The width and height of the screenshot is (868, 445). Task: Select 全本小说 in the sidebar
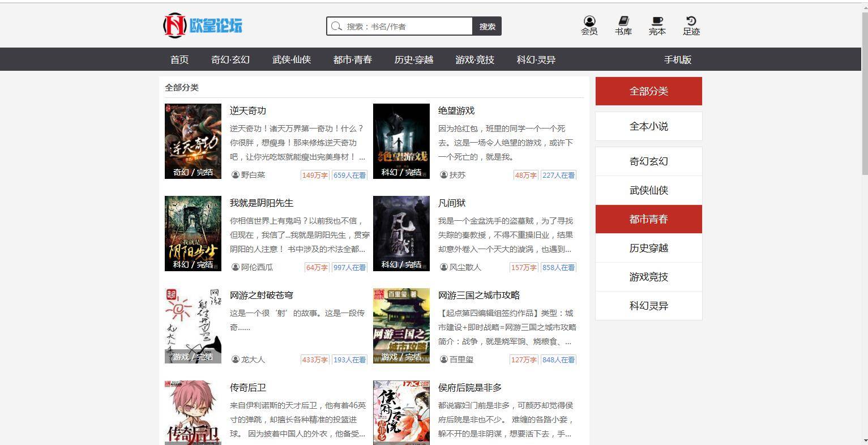pyautogui.click(x=648, y=126)
